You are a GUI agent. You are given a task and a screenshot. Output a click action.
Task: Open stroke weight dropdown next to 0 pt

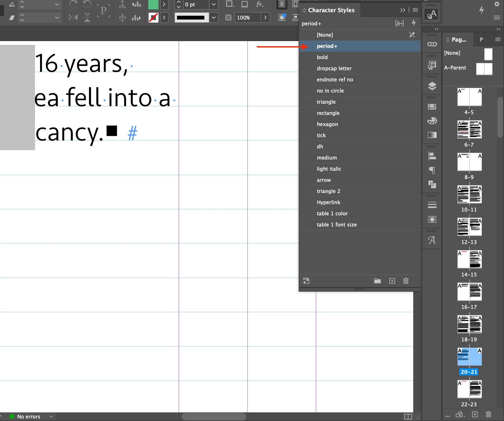tap(214, 5)
